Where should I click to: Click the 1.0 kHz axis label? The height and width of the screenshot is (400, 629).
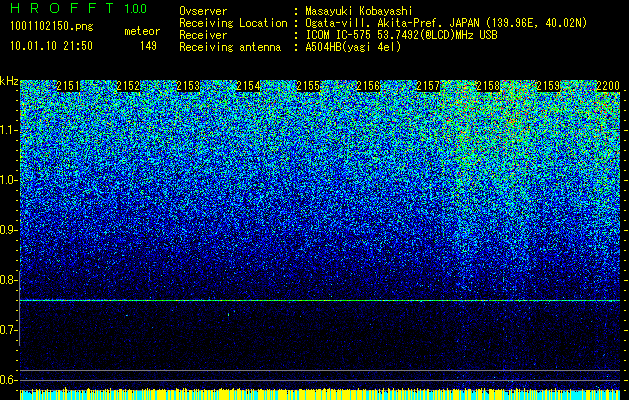pyautogui.click(x=7, y=181)
